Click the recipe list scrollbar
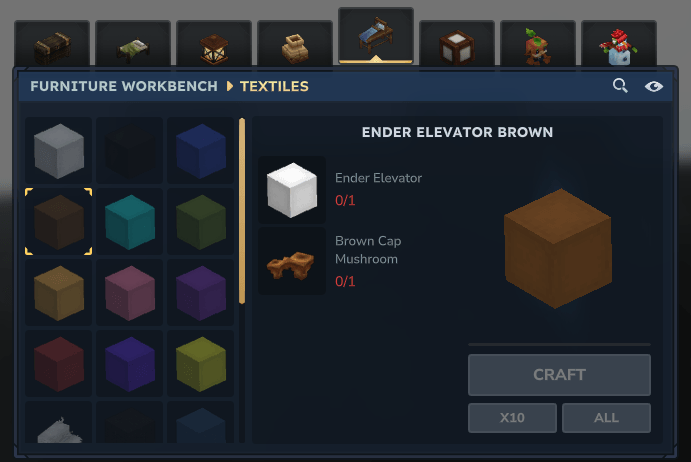 [x=241, y=211]
